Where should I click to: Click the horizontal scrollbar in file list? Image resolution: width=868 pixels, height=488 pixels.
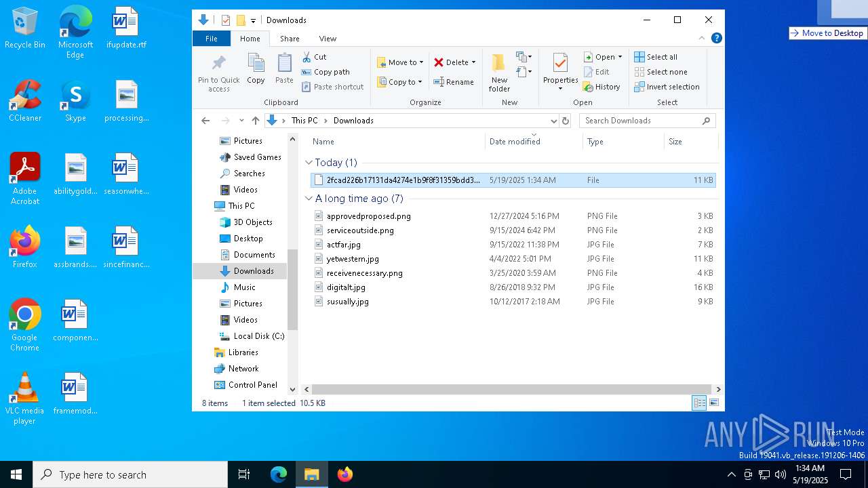coord(512,390)
